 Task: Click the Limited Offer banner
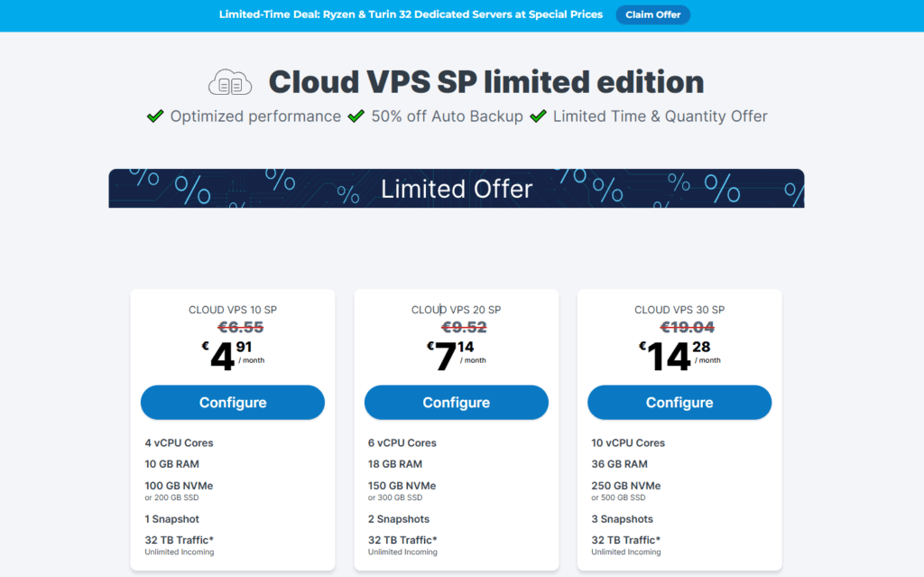point(457,189)
